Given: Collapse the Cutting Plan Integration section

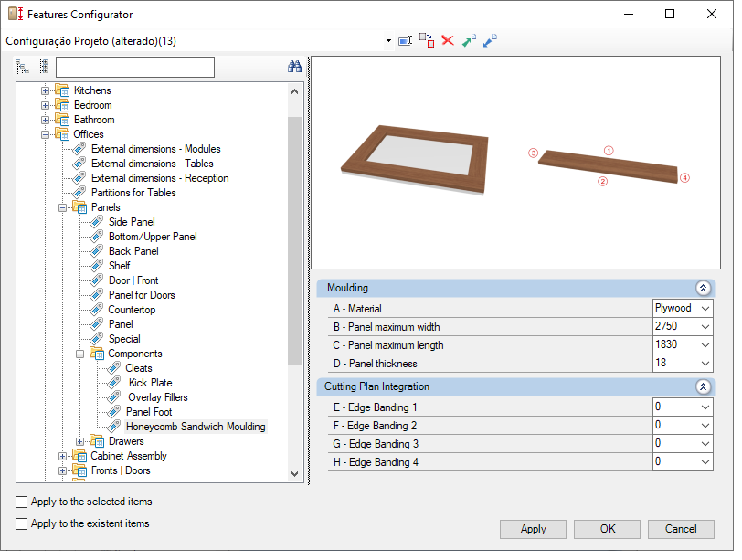Looking at the screenshot, I should (x=703, y=387).
